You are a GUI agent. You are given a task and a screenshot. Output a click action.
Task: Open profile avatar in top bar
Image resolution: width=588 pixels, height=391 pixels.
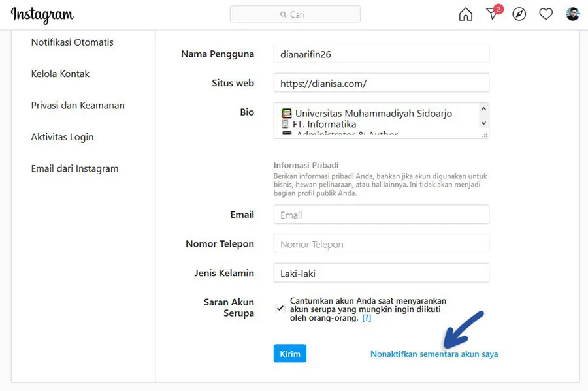573,14
